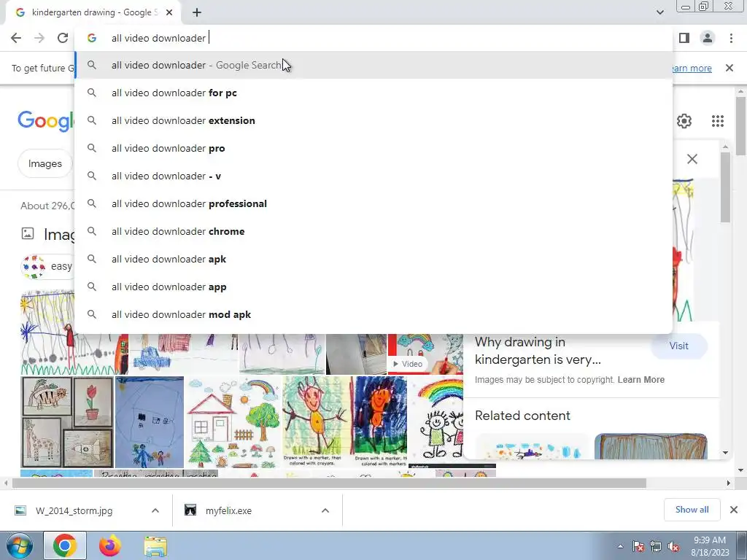The height and width of the screenshot is (560, 747).
Task: Open the Google apps grid icon
Action: click(718, 121)
